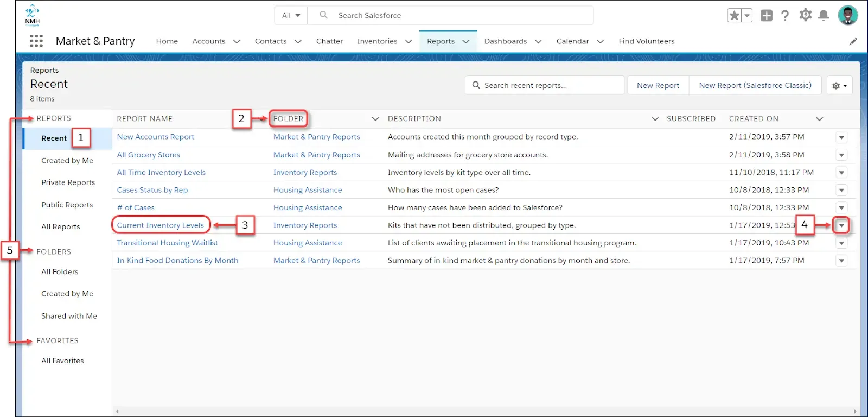Open the Find Volunteers tab
This screenshot has height=417, width=868.
[x=647, y=41]
